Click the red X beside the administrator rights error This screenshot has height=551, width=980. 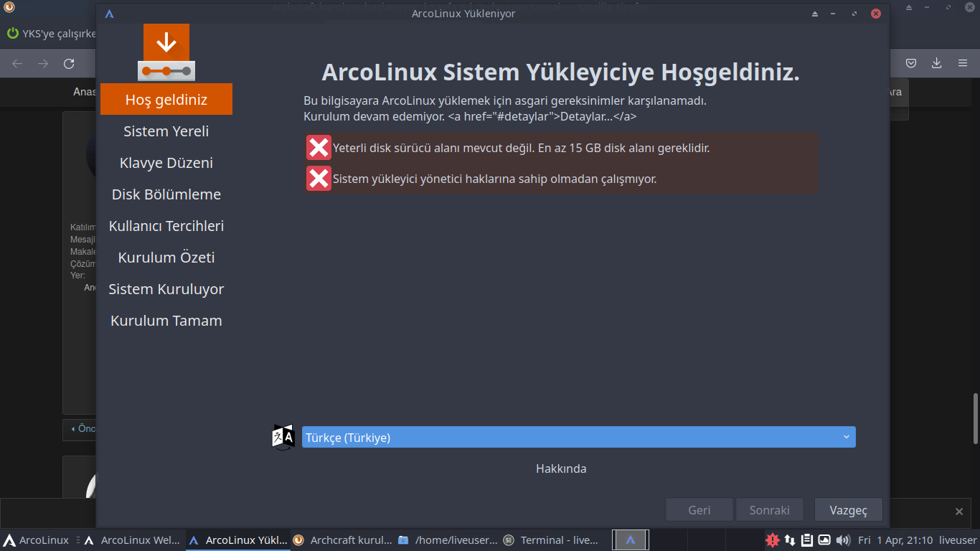pyautogui.click(x=319, y=178)
